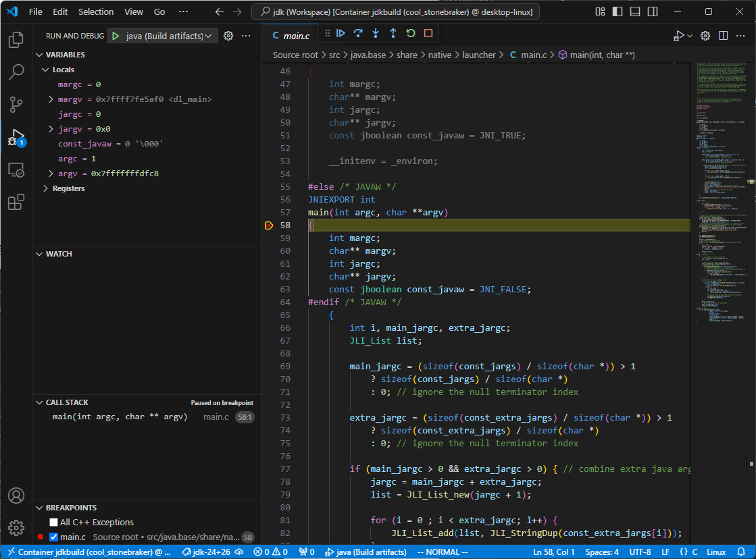Open the Selection menu
Viewport: 756px width, 559px height.
point(96,11)
